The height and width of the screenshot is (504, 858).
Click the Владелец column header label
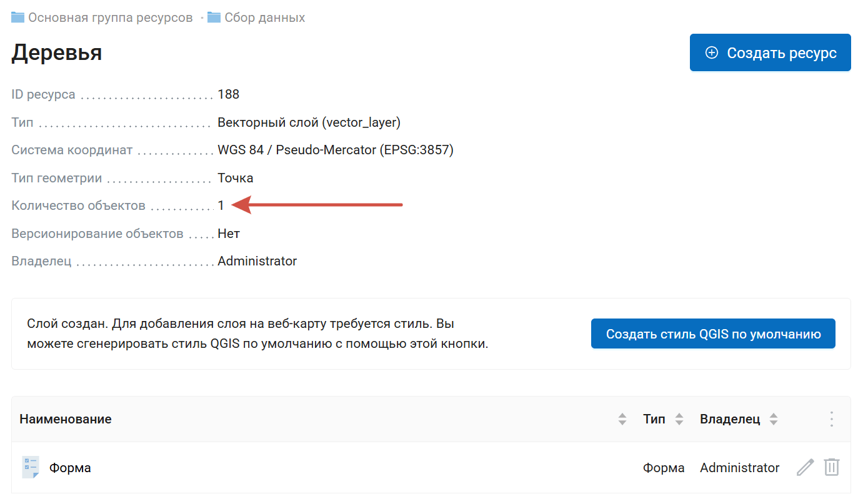(x=729, y=419)
